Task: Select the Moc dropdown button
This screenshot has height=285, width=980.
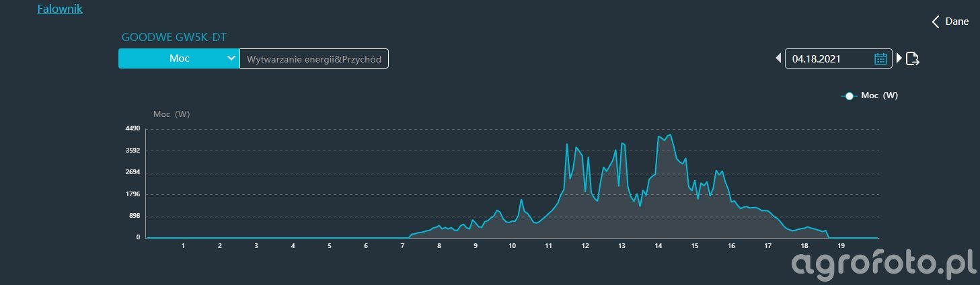Action: (x=179, y=58)
